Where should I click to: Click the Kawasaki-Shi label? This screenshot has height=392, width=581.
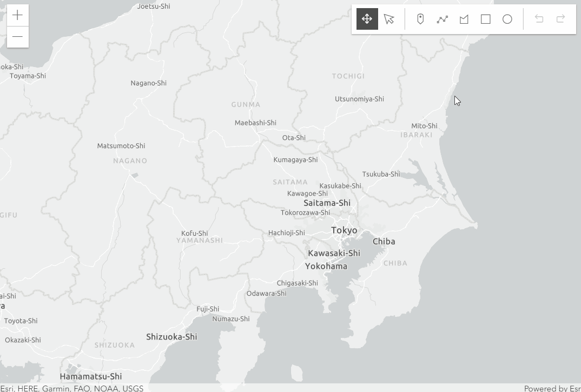334,254
